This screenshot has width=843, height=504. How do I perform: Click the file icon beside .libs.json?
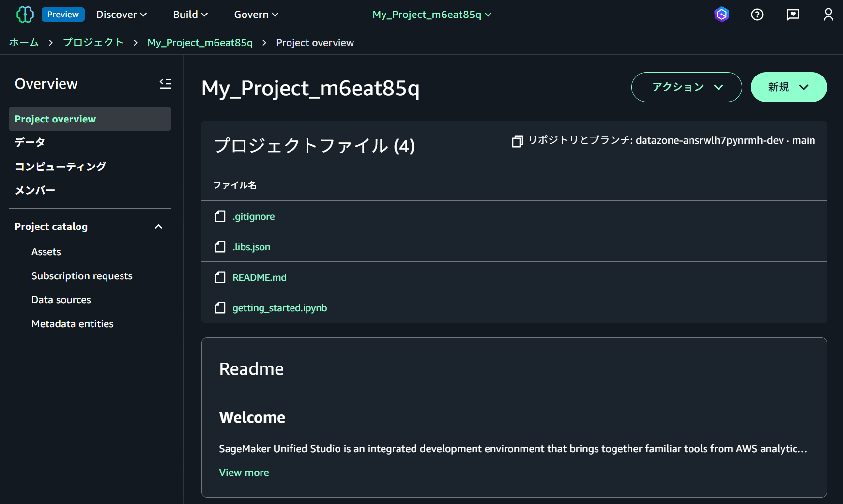pos(220,247)
